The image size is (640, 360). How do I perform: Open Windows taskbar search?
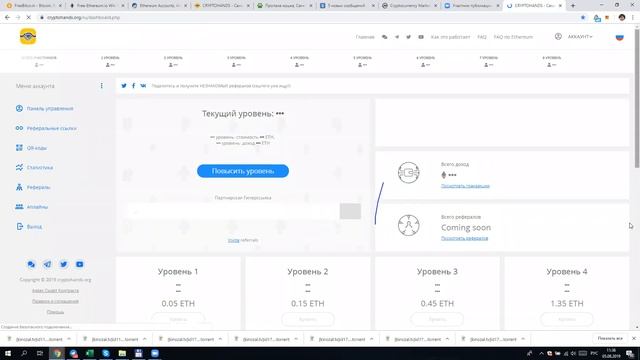(24, 353)
